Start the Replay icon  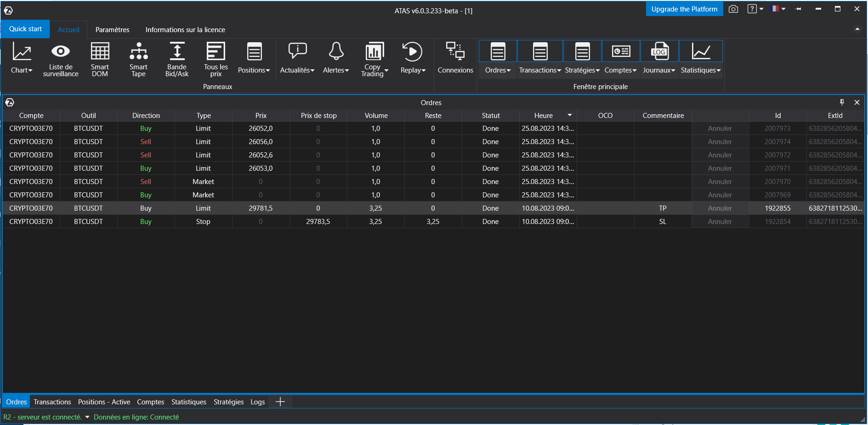coord(412,51)
